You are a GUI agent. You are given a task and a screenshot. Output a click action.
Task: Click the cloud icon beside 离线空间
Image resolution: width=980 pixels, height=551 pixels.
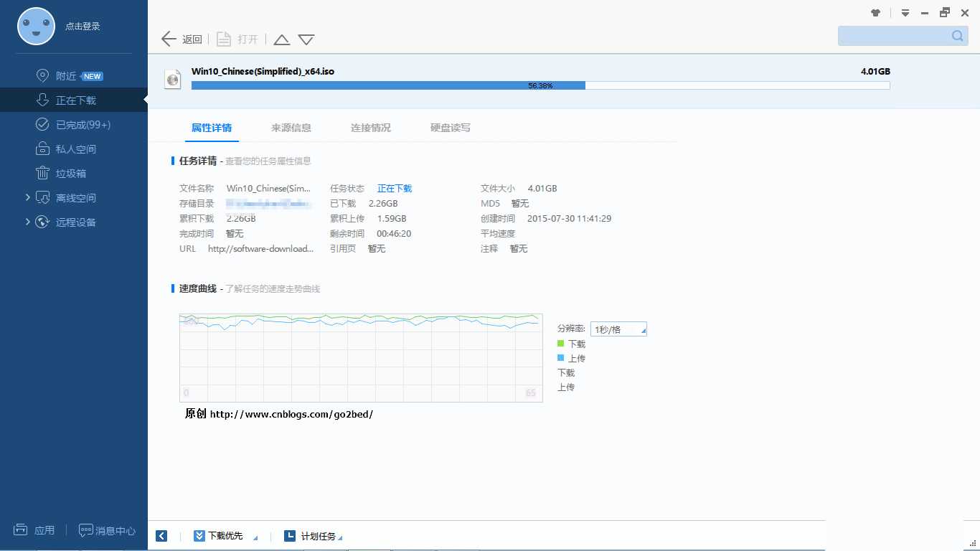[42, 197]
